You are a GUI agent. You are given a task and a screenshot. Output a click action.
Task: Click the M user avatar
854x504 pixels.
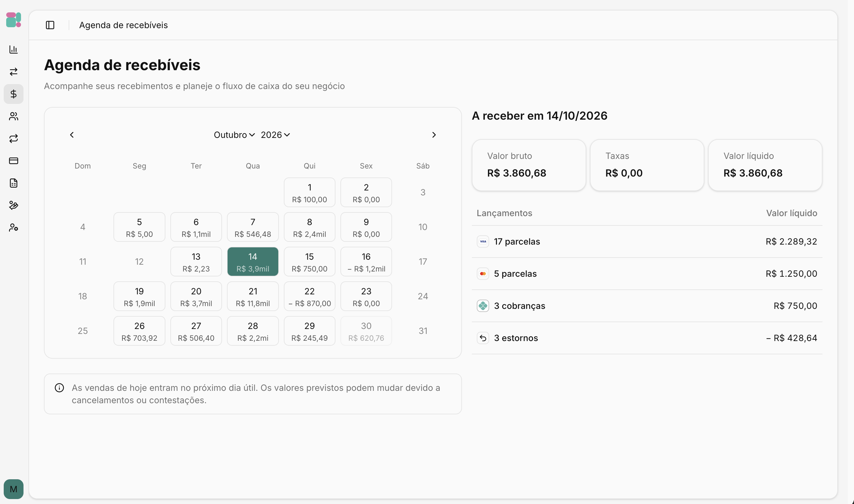[x=14, y=489]
